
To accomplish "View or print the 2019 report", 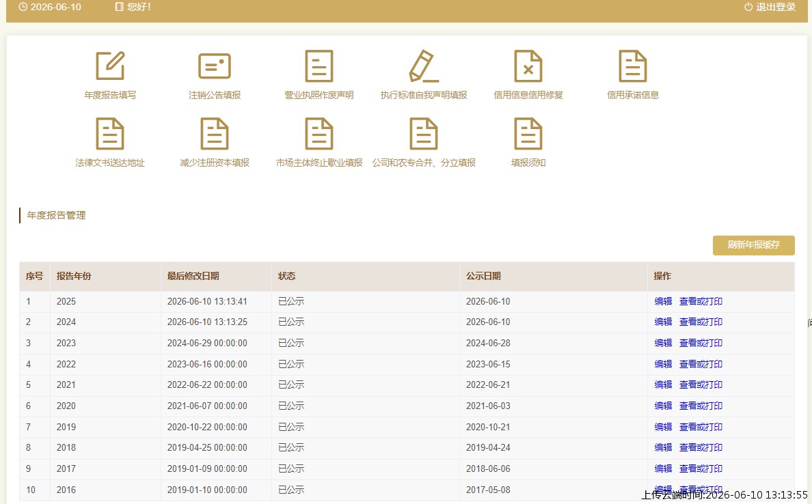I will pos(701,427).
